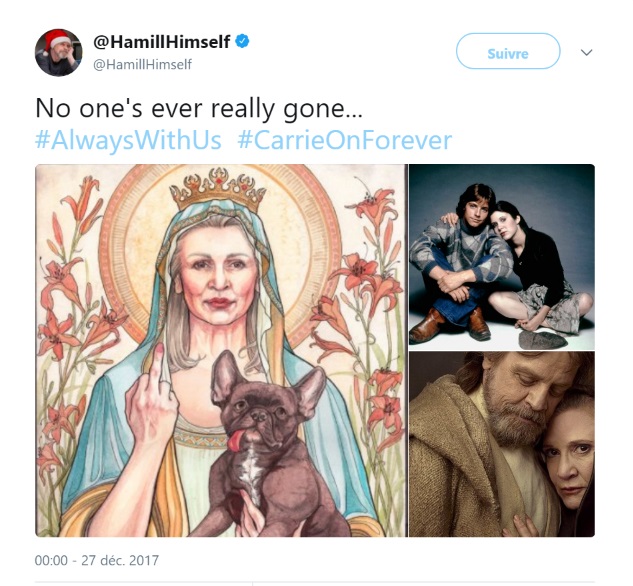The image size is (633, 586).
Task: Open the HamillHimself profile avatar
Action: [x=58, y=52]
